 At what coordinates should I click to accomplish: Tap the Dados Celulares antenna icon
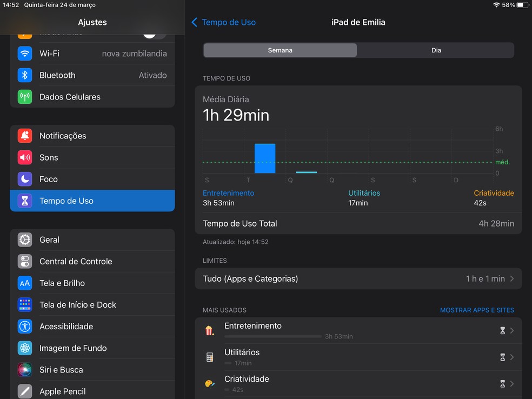pos(25,97)
